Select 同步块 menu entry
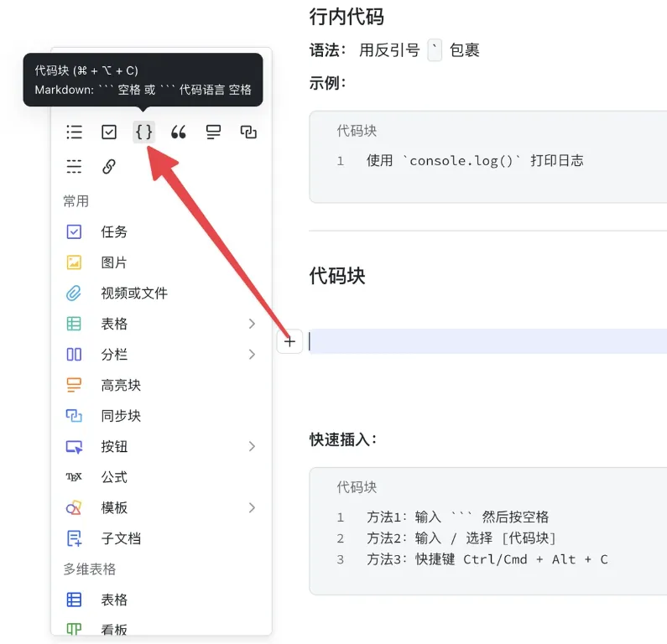This screenshot has height=644, width=667. tap(161, 416)
